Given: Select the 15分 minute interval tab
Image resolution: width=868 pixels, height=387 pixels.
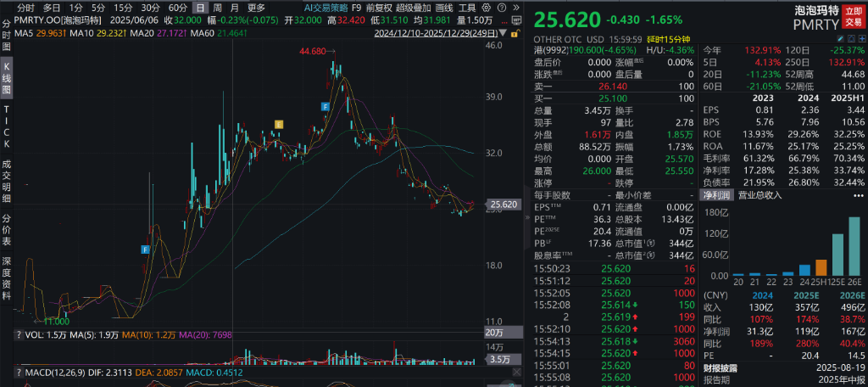Looking at the screenshot, I should click(125, 7).
